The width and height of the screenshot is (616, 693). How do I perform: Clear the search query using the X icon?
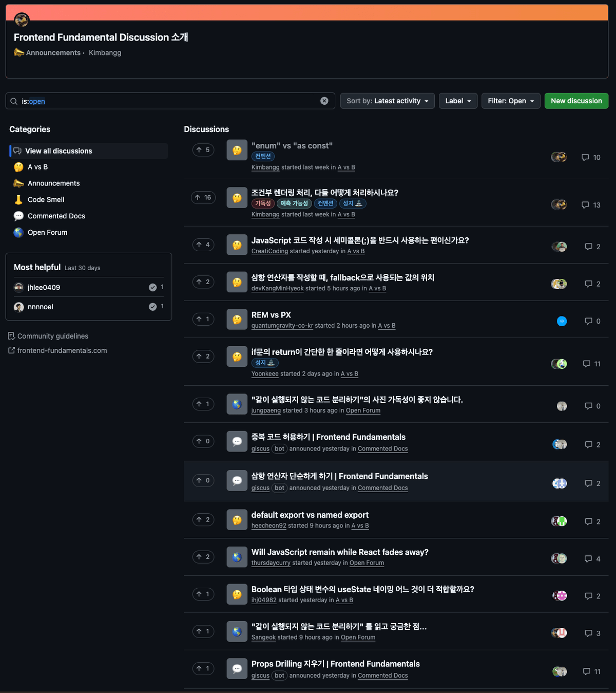pyautogui.click(x=324, y=101)
